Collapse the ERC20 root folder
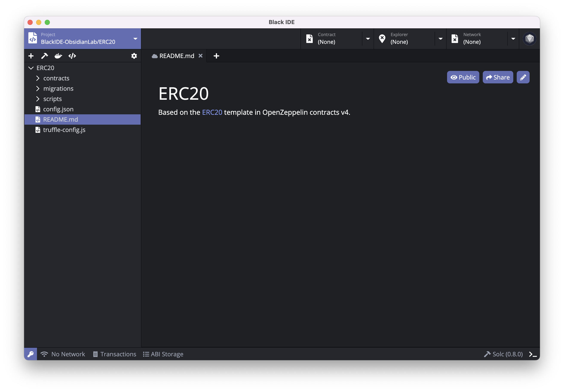The width and height of the screenshot is (564, 392). [31, 68]
